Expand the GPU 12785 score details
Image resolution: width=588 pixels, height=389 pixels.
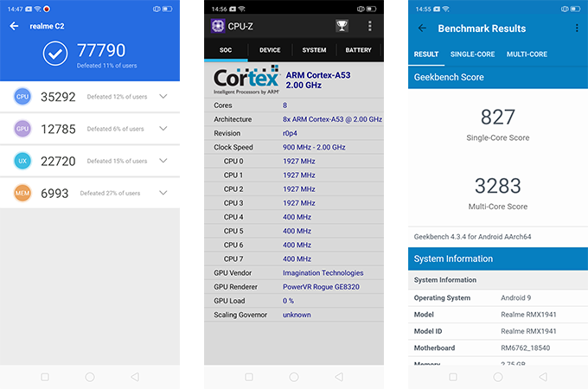pyautogui.click(x=163, y=129)
